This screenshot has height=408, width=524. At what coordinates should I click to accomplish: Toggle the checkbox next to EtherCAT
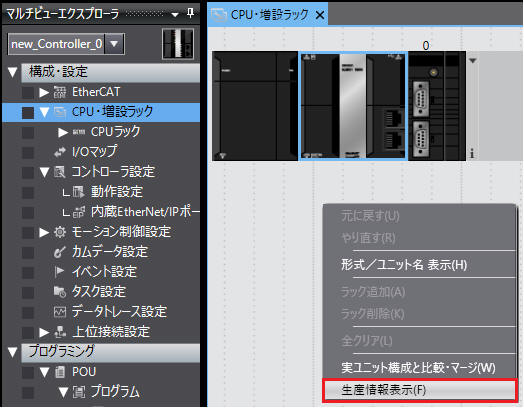(x=28, y=93)
